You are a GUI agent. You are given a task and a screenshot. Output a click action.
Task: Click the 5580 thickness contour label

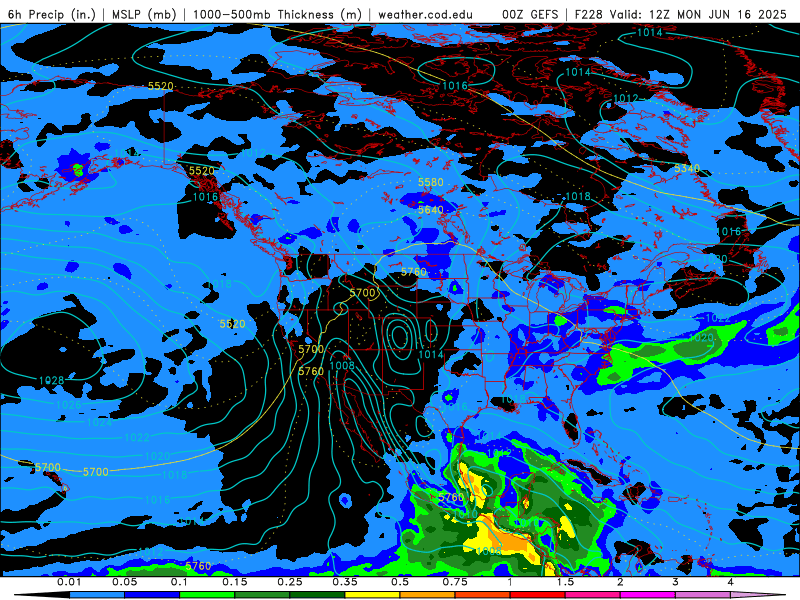tap(431, 182)
